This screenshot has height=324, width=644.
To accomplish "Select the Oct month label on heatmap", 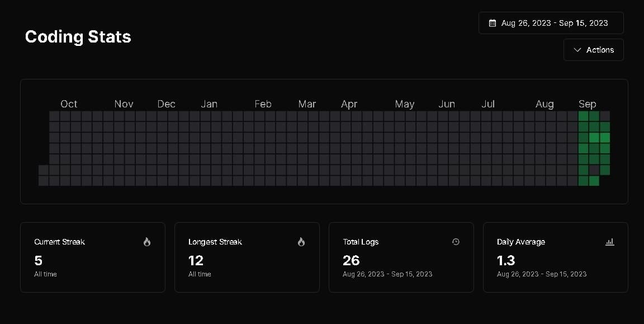I will tap(69, 104).
